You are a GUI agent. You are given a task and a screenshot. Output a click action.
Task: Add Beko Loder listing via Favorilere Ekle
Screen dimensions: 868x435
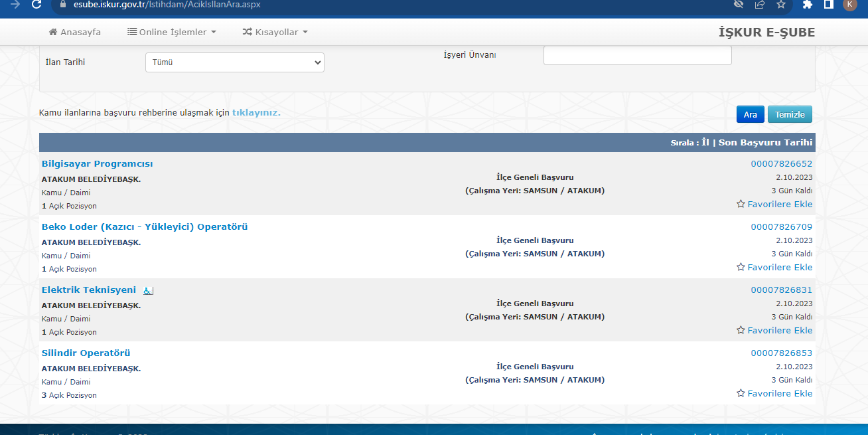click(780, 267)
